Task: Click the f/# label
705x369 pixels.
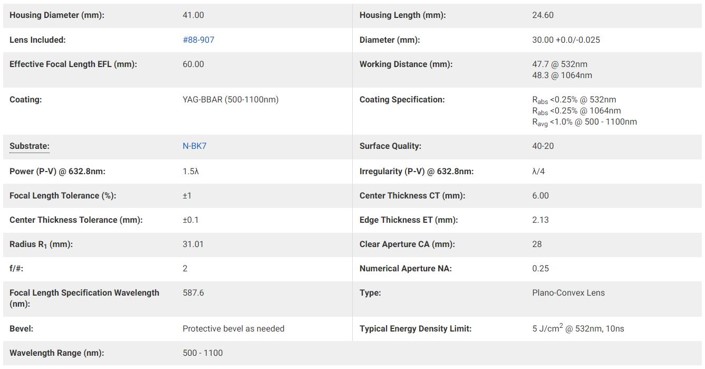Action: pos(16,268)
